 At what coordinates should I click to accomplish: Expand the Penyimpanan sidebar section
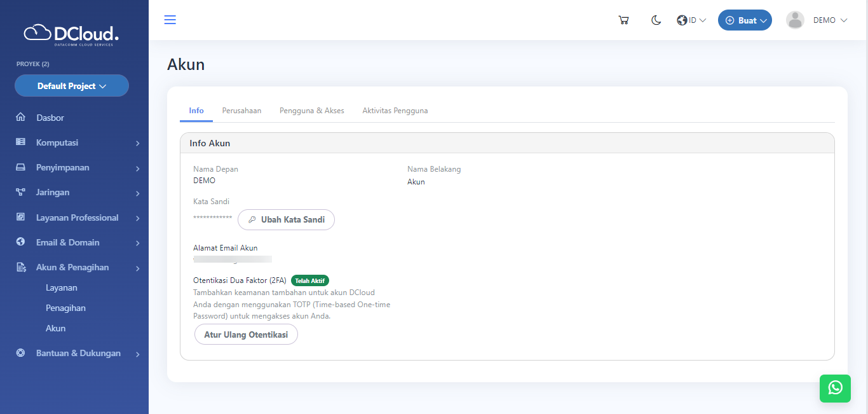(x=78, y=168)
